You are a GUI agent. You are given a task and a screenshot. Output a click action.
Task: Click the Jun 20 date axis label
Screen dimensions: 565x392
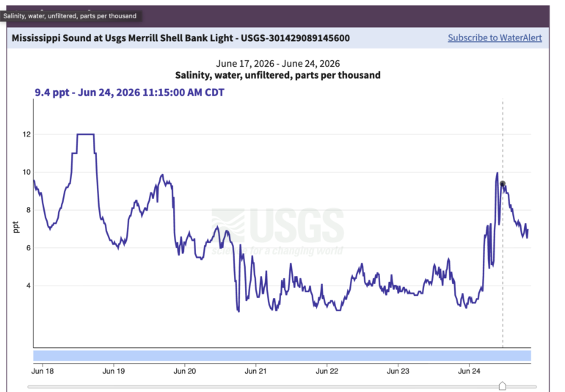[184, 371]
